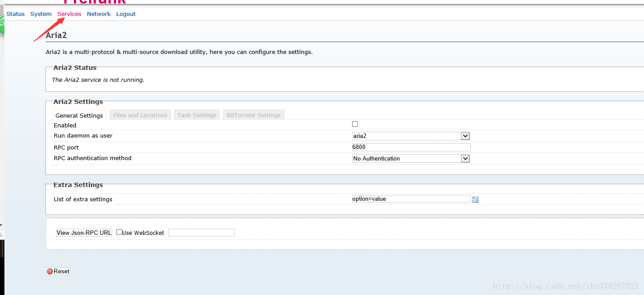This screenshot has width=644, height=295.
Task: Open the Services menu
Action: point(69,14)
